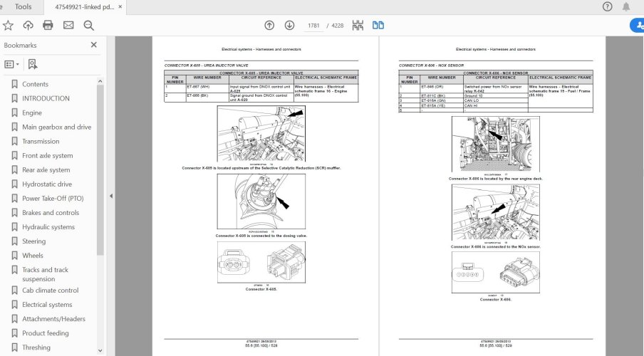Open the Attachments/Headers bookmark
This screenshot has width=644, height=356.
(54, 319)
